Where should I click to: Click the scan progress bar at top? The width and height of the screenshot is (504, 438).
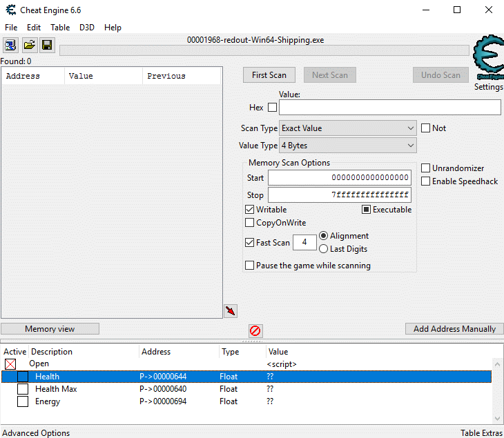(x=264, y=50)
